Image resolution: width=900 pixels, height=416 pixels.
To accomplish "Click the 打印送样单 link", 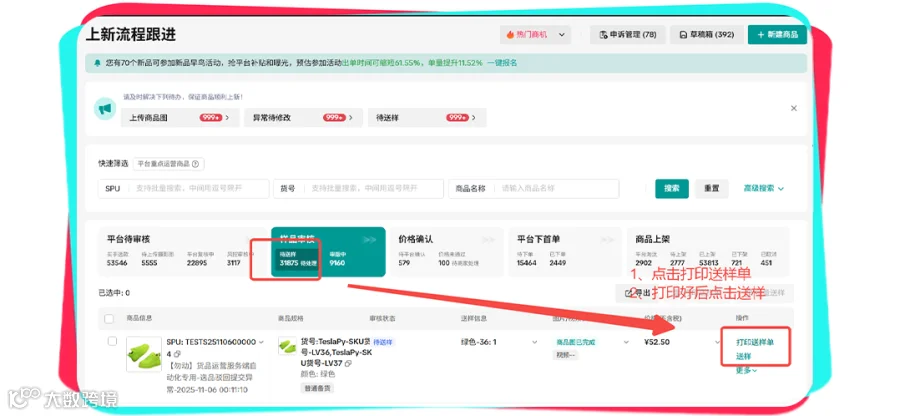I will [755, 343].
